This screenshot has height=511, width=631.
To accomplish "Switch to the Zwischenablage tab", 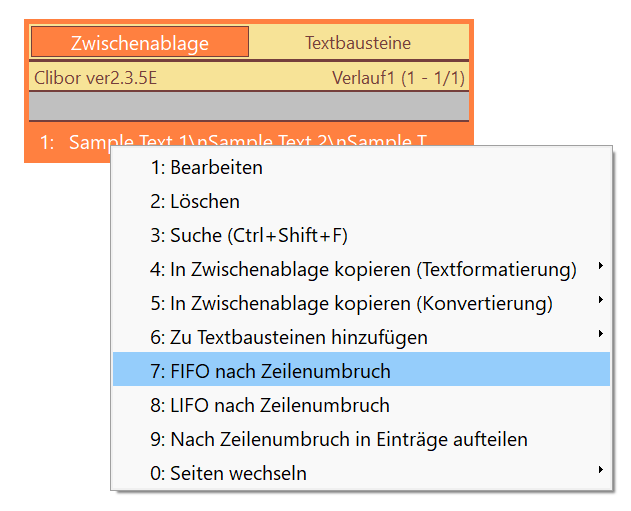I will [140, 42].
